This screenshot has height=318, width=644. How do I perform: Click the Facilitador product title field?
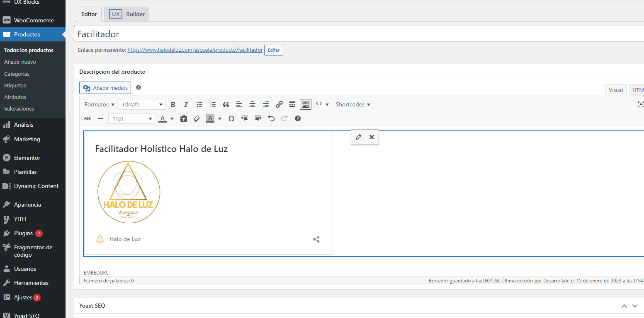click(359, 34)
